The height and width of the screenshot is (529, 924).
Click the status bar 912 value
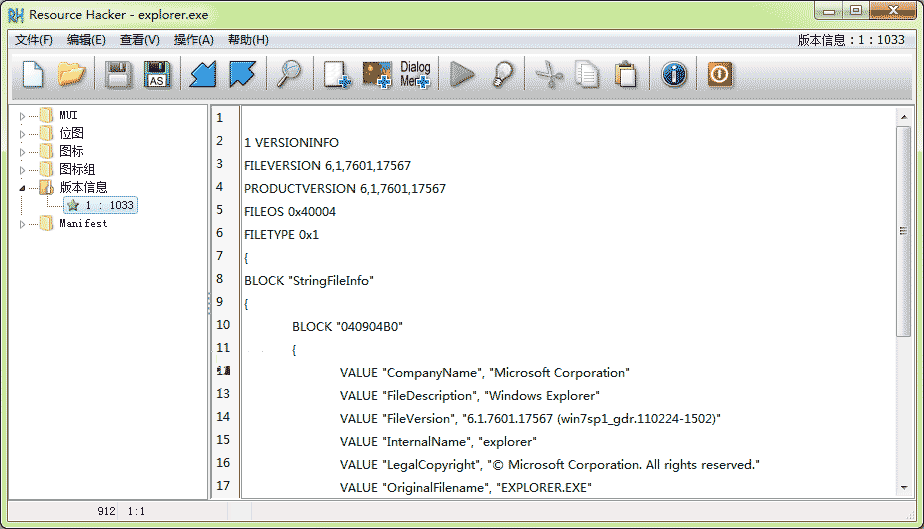click(x=107, y=511)
